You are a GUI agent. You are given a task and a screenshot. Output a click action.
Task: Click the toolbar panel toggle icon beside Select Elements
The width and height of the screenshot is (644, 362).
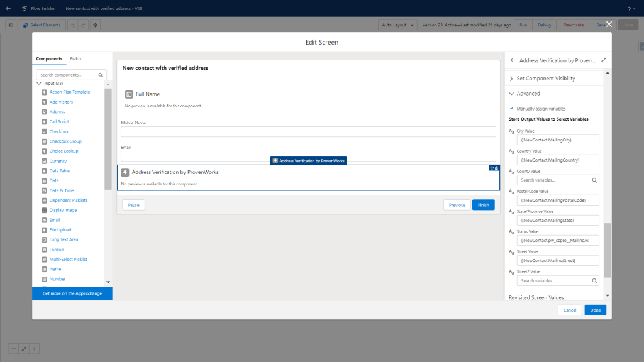tap(10, 25)
